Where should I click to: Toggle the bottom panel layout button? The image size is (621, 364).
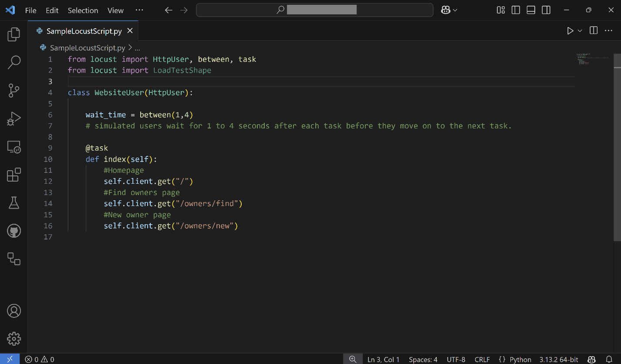click(531, 10)
